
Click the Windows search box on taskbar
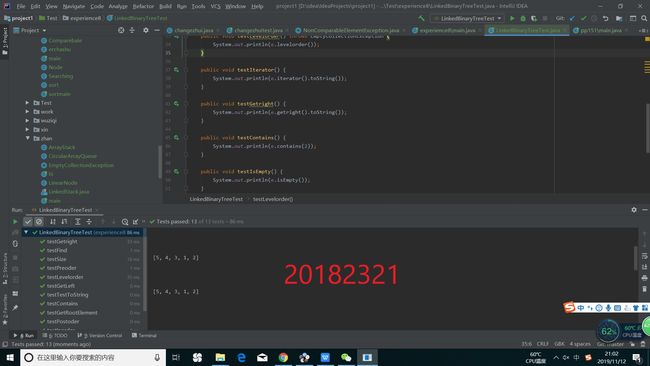point(93,357)
